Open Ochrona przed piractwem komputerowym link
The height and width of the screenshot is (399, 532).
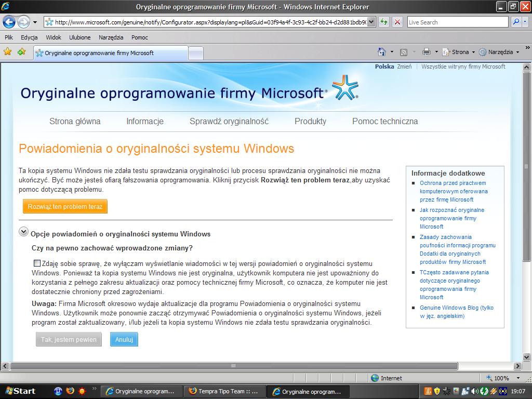[x=454, y=191]
